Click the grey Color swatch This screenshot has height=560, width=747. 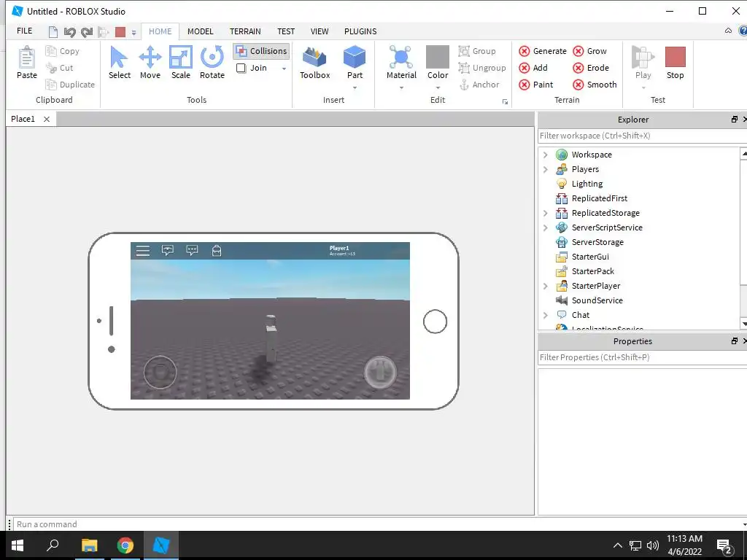(438, 57)
